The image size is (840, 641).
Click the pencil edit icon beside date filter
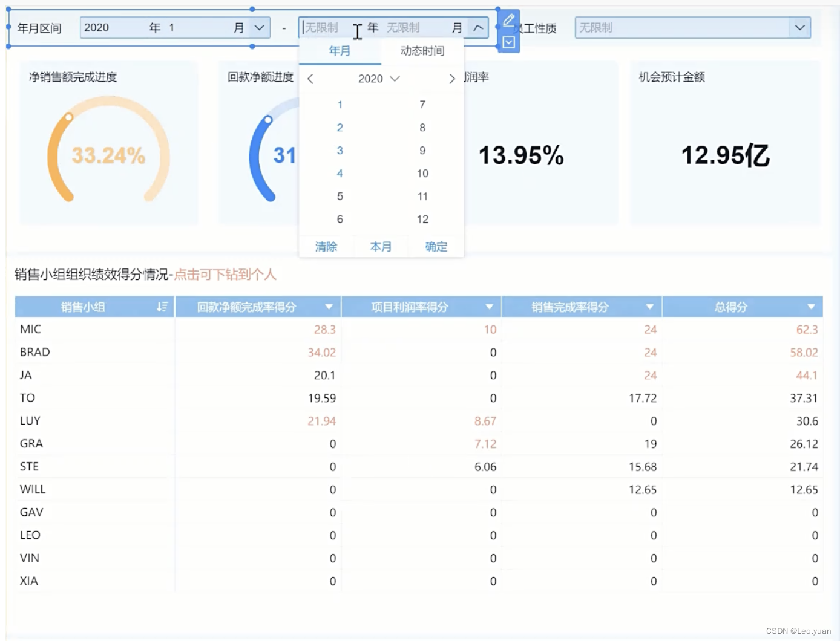508,20
